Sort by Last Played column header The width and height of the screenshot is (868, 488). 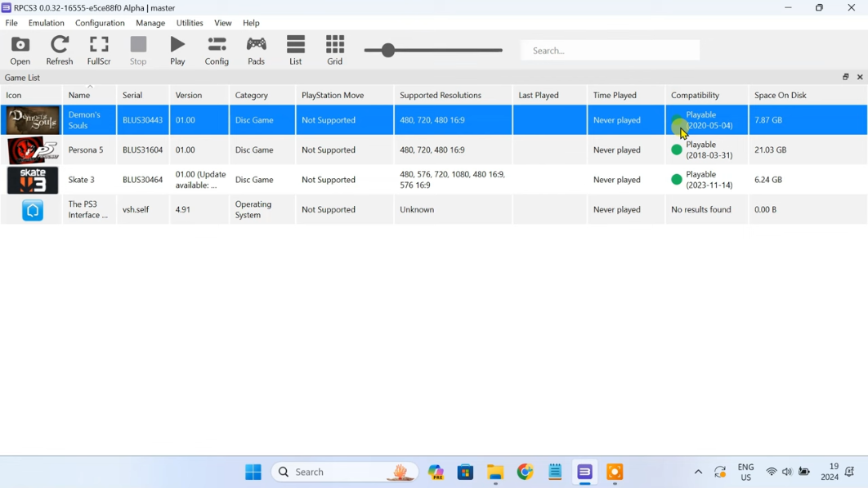pyautogui.click(x=550, y=96)
